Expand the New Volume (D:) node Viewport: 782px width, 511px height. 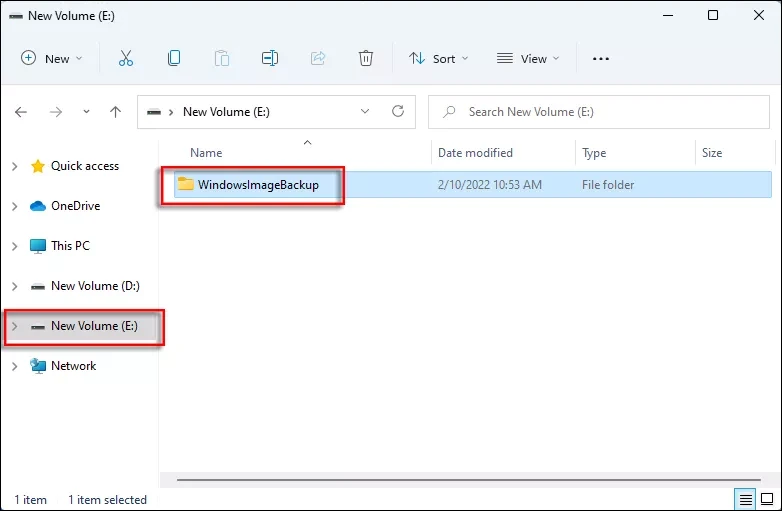pyautogui.click(x=14, y=286)
